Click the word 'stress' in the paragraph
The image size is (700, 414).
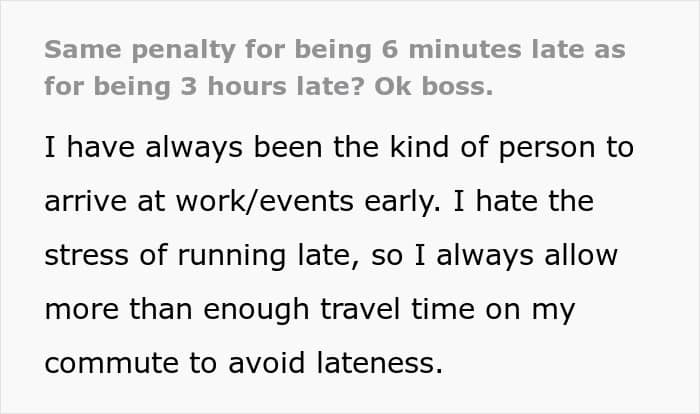coord(87,255)
